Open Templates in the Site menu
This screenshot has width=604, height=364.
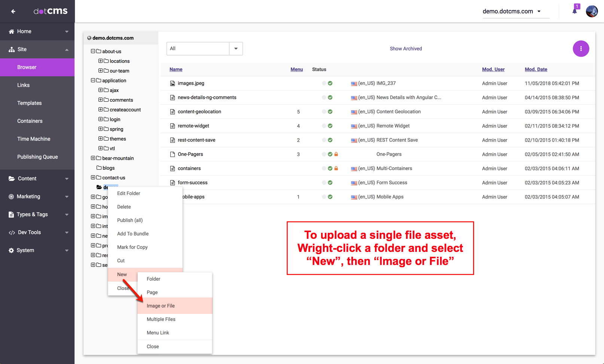(29, 103)
